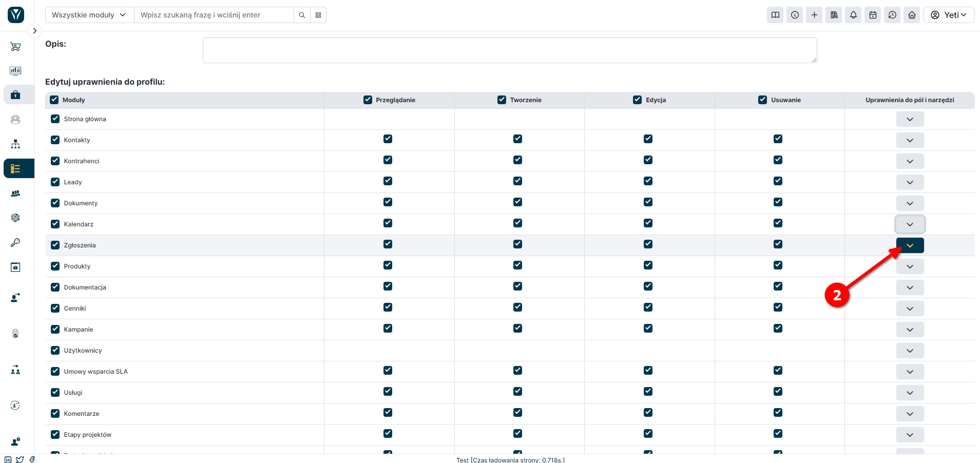The image size is (980, 463).
Task: Toggle the Przeglądanie header checkbox
Action: [x=368, y=100]
